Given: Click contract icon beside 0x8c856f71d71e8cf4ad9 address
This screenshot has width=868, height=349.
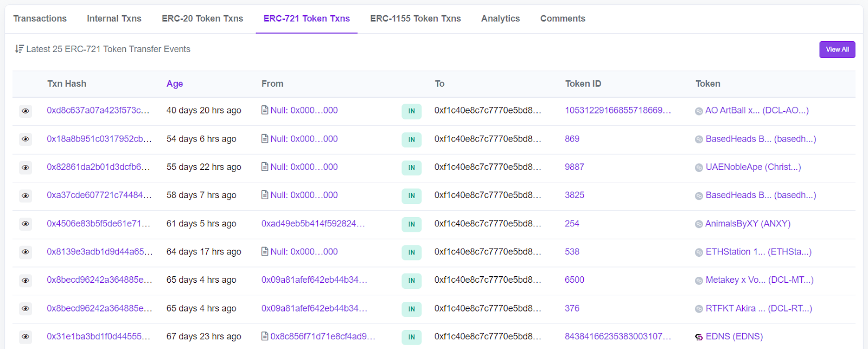Looking at the screenshot, I should [x=265, y=337].
